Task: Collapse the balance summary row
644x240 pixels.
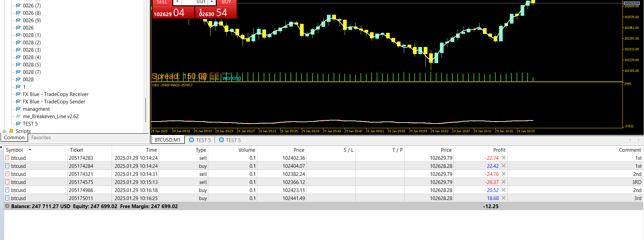Action: [7, 206]
